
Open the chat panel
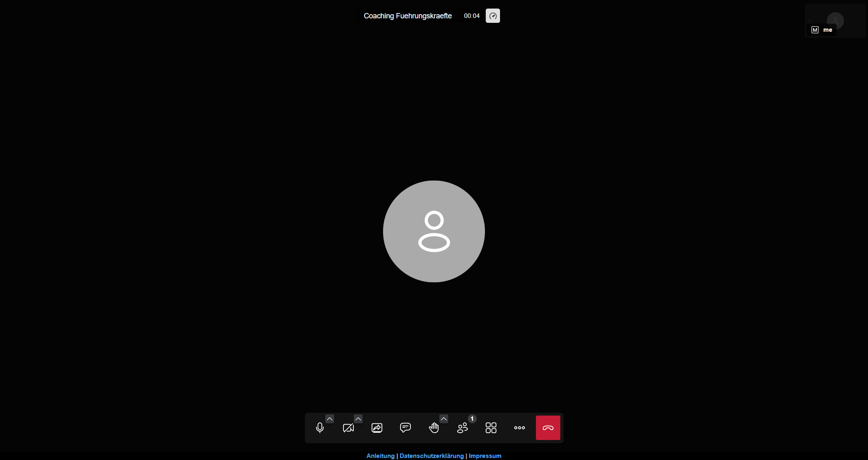pos(405,428)
